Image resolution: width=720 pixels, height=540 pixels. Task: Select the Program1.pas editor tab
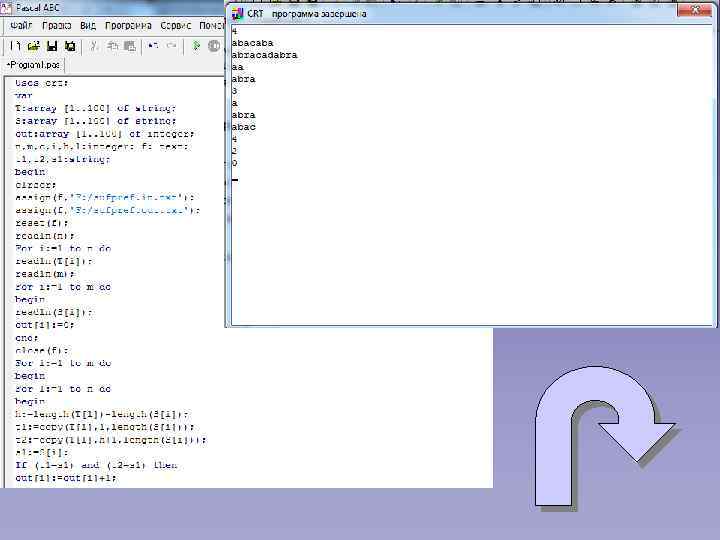34,65
